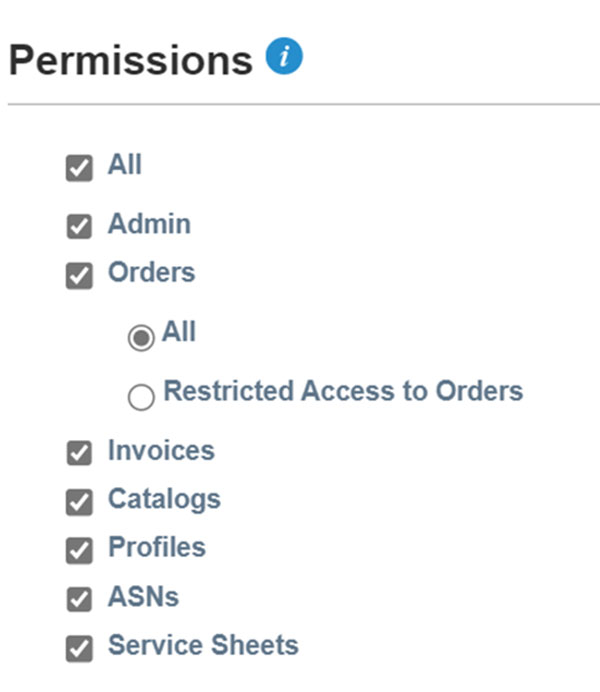Click the Profiles label text
The width and height of the screenshot is (600, 692).
coord(156,548)
